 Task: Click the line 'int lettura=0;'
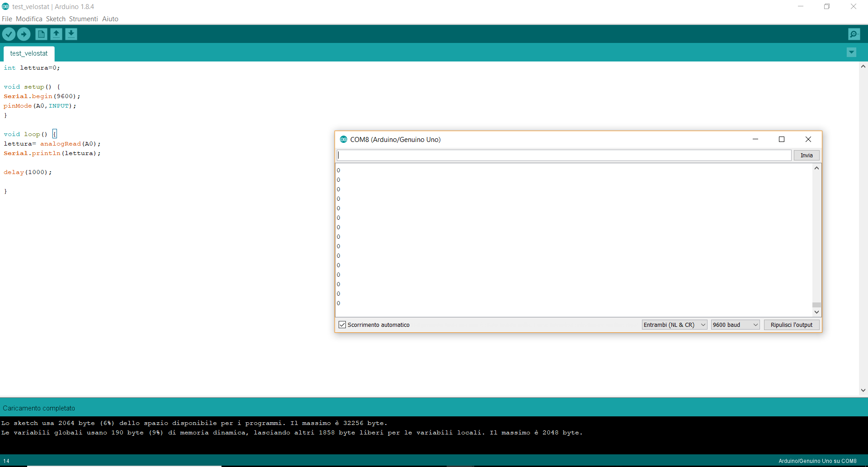[32, 68]
